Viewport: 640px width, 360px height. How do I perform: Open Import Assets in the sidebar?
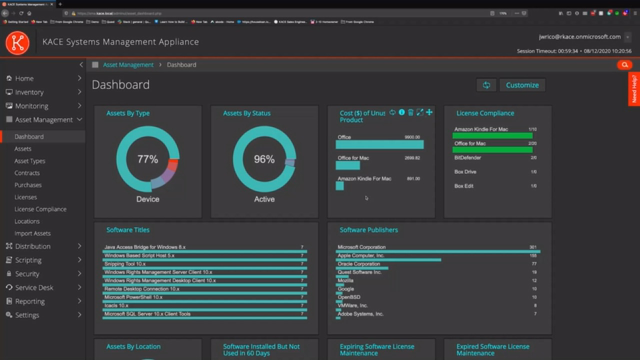tap(33, 233)
